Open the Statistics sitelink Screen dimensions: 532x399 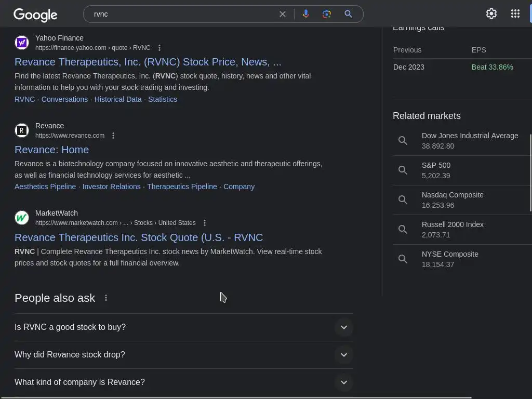[163, 99]
